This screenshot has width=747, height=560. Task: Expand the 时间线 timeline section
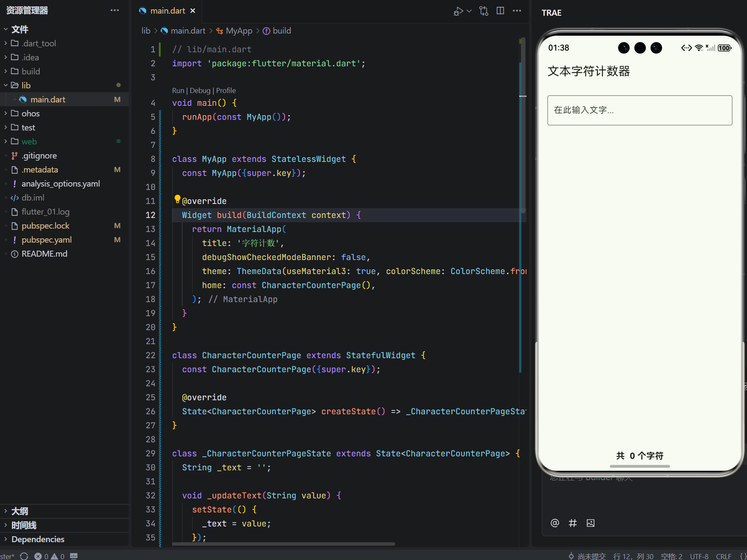64,525
